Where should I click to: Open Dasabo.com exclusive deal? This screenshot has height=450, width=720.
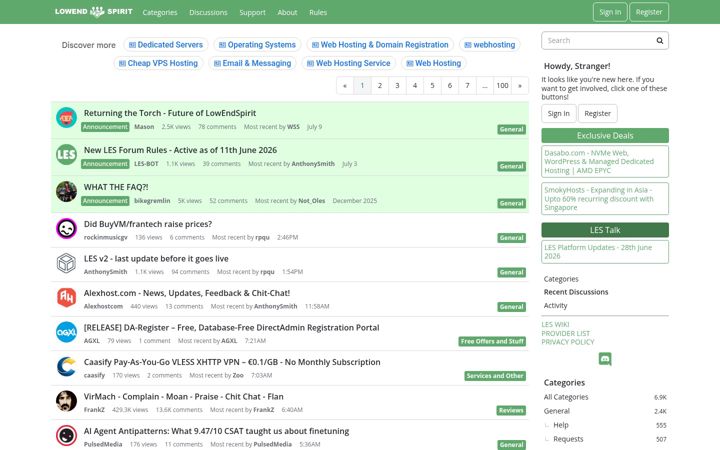(605, 161)
